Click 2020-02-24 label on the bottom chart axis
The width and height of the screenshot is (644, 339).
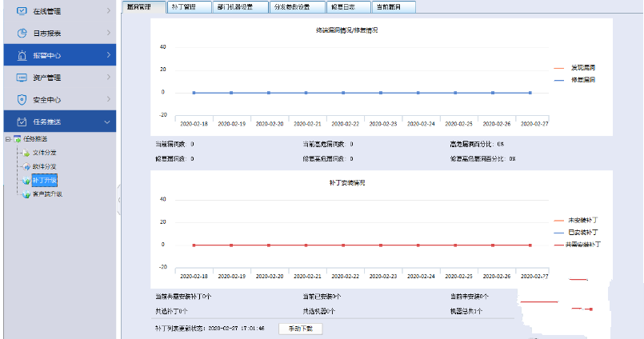pyautogui.click(x=421, y=277)
